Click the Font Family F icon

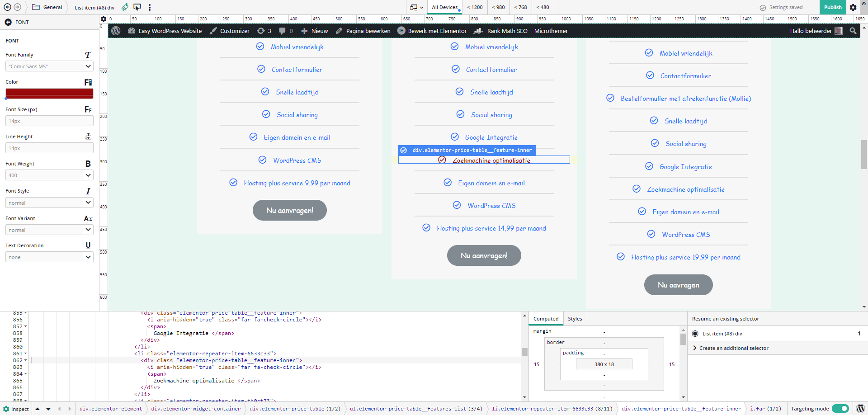pyautogui.click(x=88, y=55)
